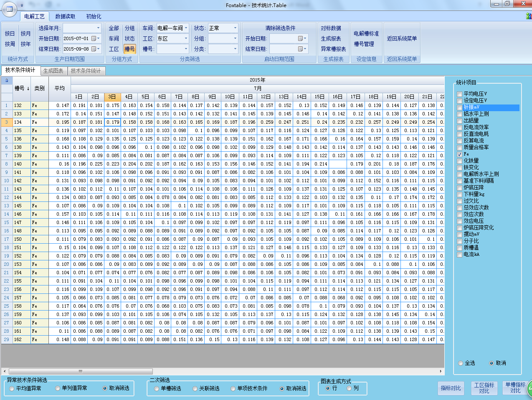Click 异常槽报表 in the ribbon
The height and width of the screenshot is (400, 532).
click(x=333, y=49)
